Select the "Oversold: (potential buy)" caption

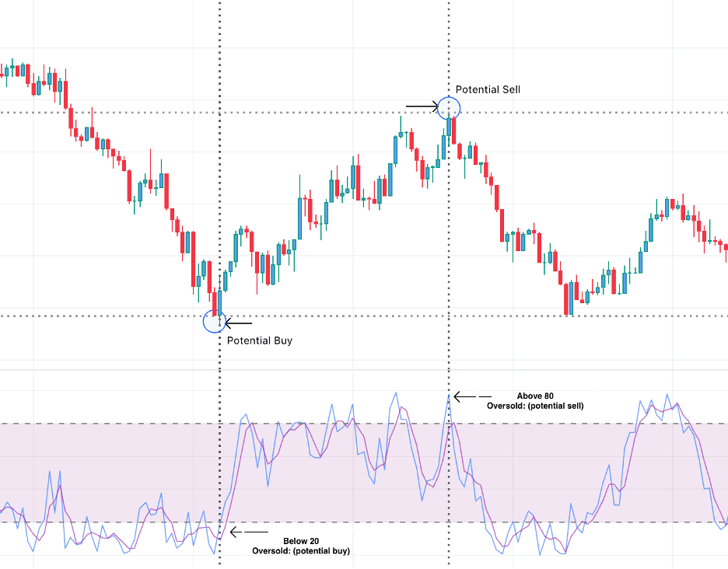[301, 550]
